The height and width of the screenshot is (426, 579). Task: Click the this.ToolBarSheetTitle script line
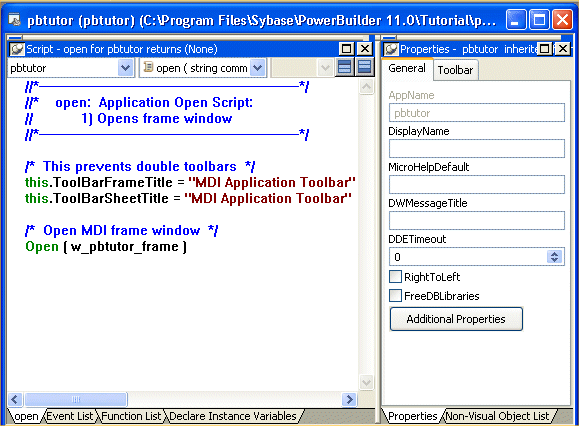[188, 198]
